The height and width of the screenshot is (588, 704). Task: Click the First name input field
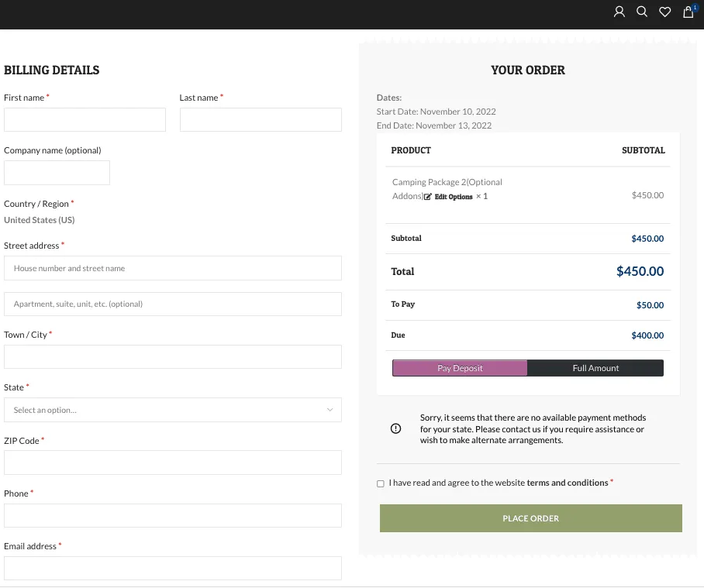tap(85, 119)
